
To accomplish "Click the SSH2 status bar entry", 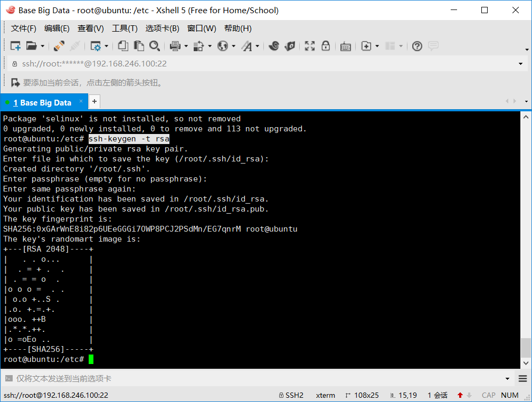I will 291,395.
